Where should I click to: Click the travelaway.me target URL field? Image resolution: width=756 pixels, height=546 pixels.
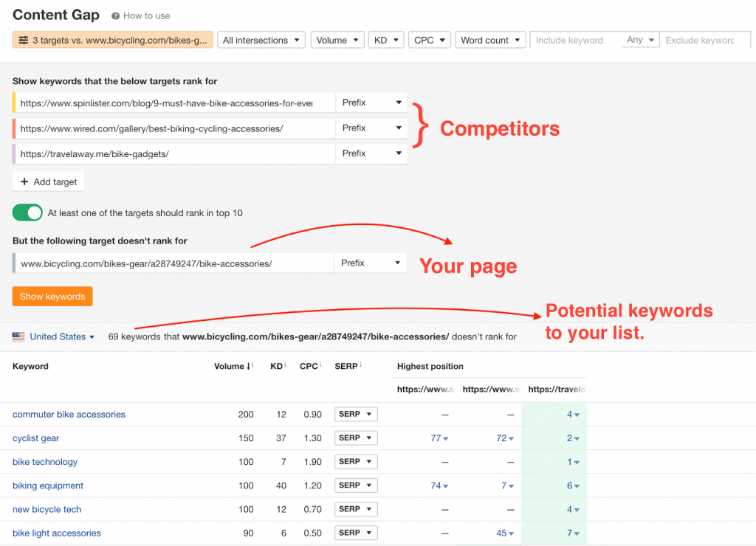[x=174, y=153]
